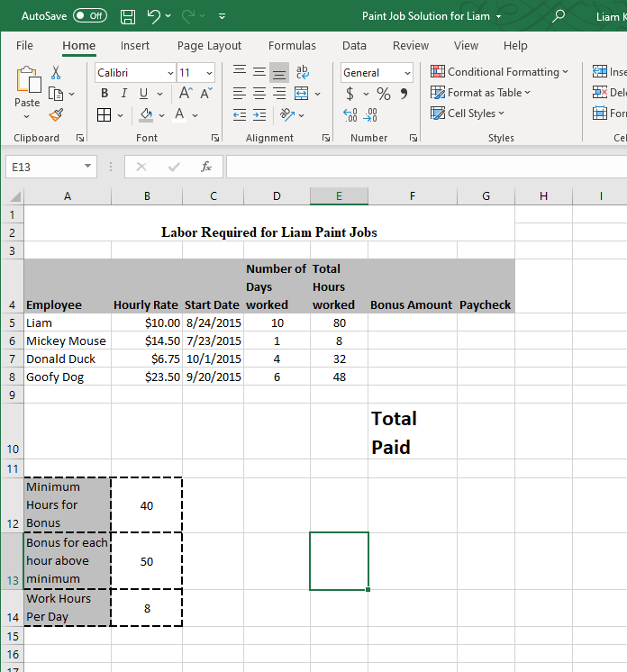Open the Number format dialog launcher
The width and height of the screenshot is (627, 672).
(x=413, y=138)
